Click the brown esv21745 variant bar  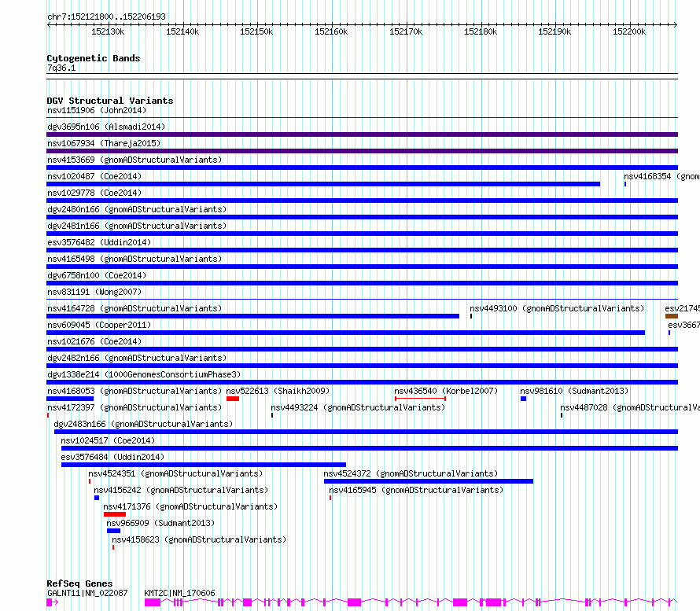(x=672, y=316)
